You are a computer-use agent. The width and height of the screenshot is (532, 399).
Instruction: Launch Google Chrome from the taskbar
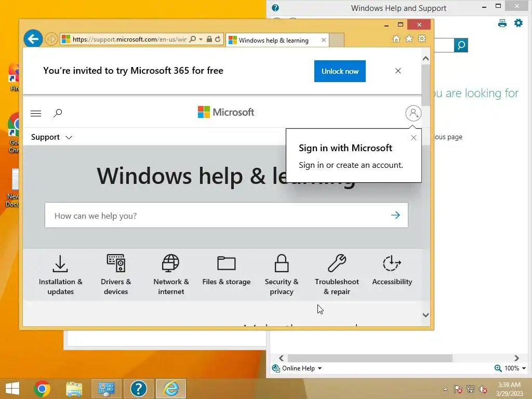(42, 389)
